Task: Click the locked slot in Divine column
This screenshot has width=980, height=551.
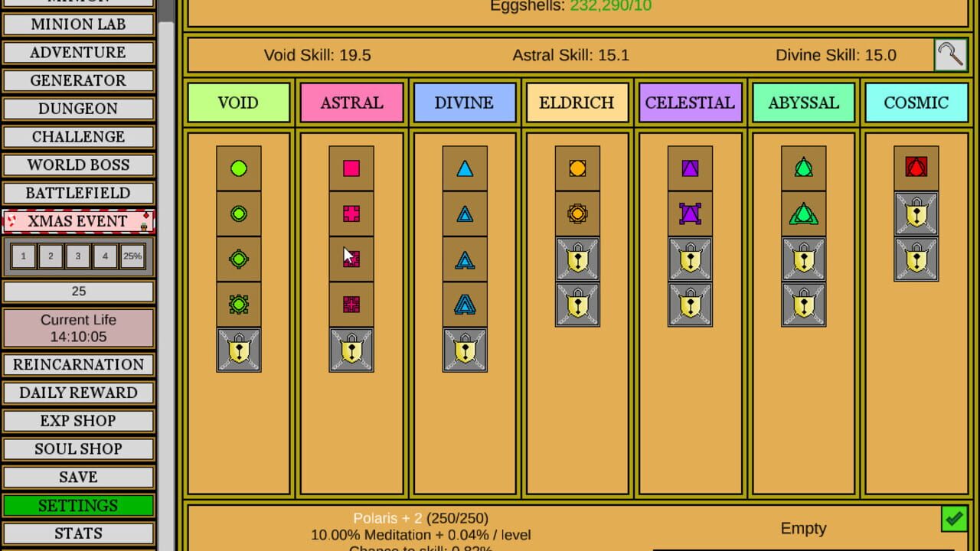Action: pyautogui.click(x=465, y=350)
